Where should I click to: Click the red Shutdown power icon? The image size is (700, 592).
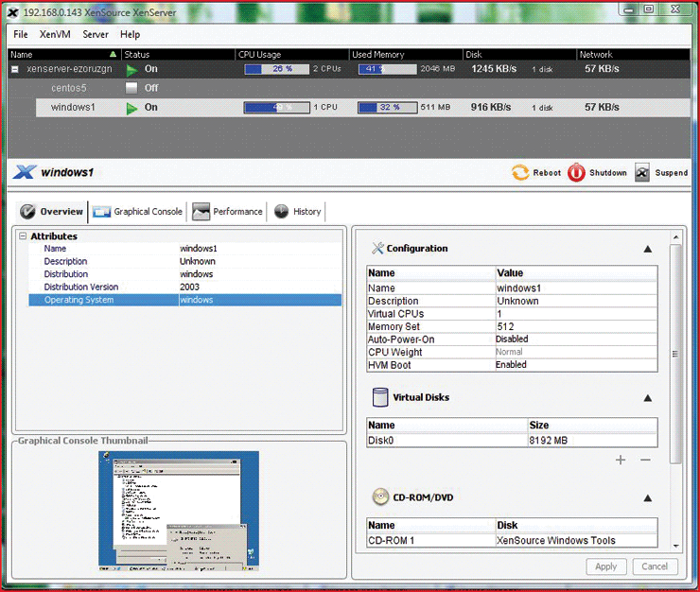click(x=576, y=173)
